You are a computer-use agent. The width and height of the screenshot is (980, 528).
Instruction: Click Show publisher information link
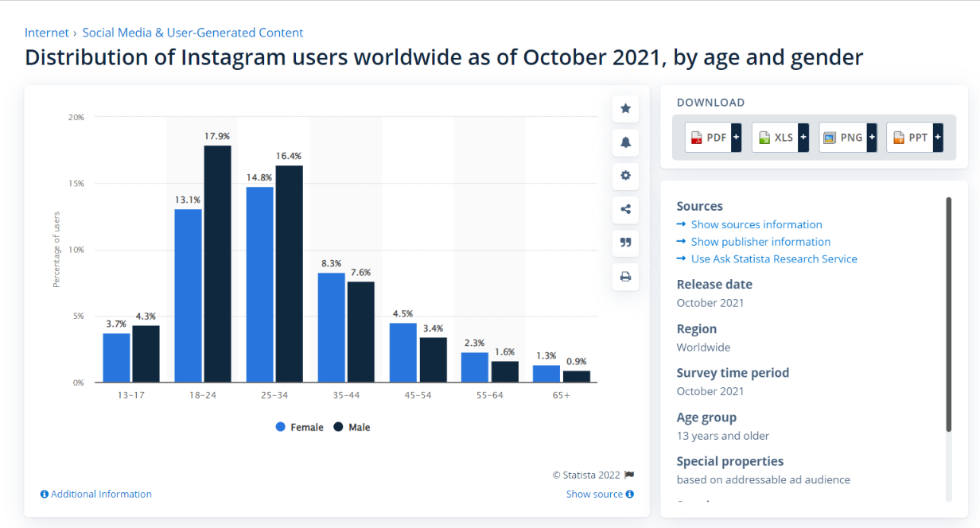point(760,242)
